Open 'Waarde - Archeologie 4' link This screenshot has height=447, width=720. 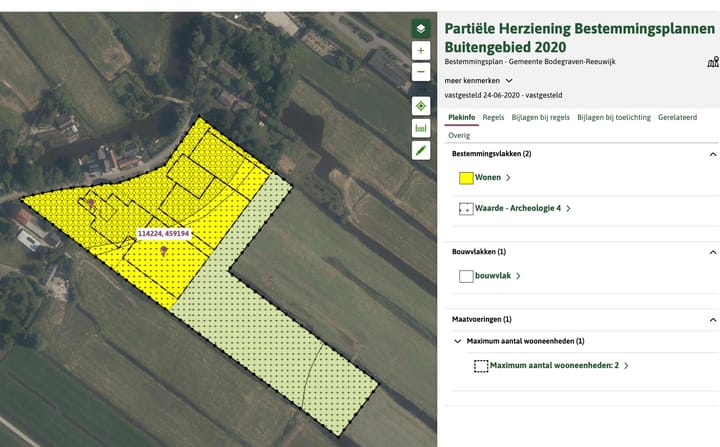pos(517,209)
